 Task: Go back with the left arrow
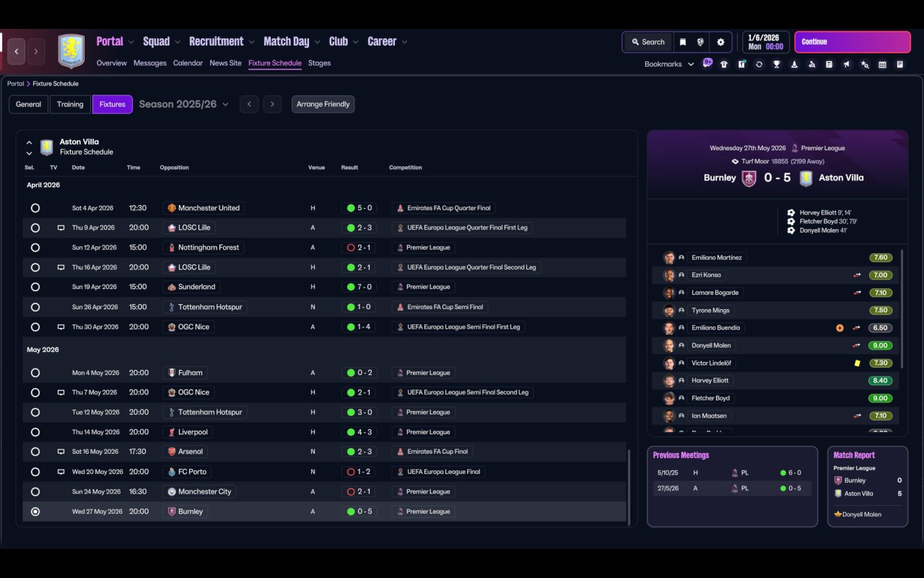pos(17,51)
